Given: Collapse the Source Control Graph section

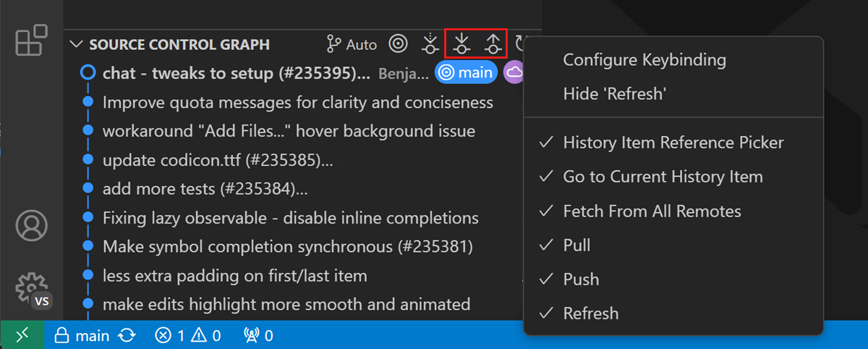Looking at the screenshot, I should click(76, 44).
